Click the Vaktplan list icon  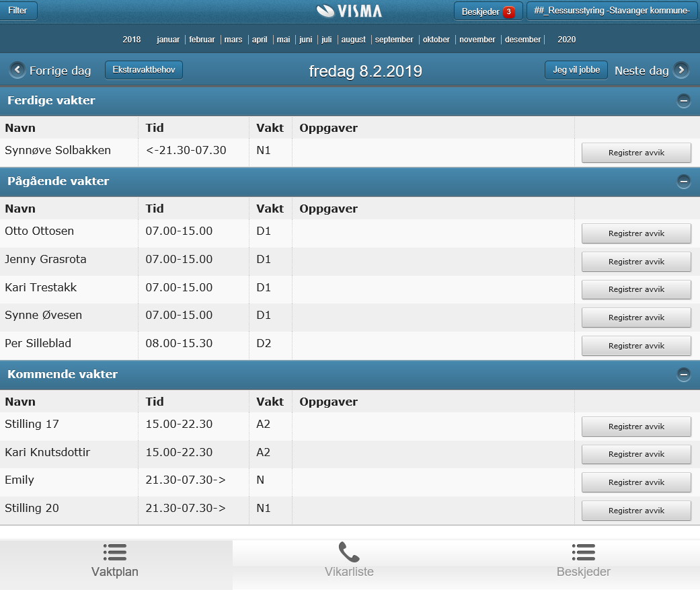[x=115, y=553]
